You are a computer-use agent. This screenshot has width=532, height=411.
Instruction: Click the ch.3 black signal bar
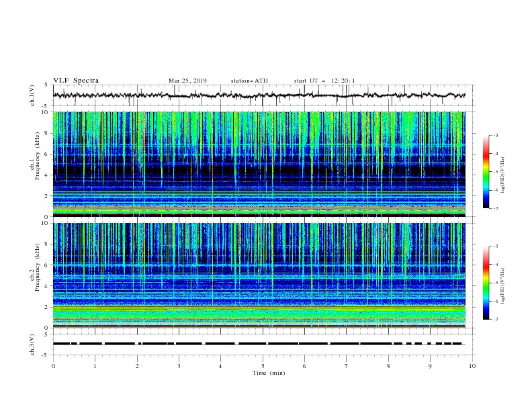click(257, 344)
